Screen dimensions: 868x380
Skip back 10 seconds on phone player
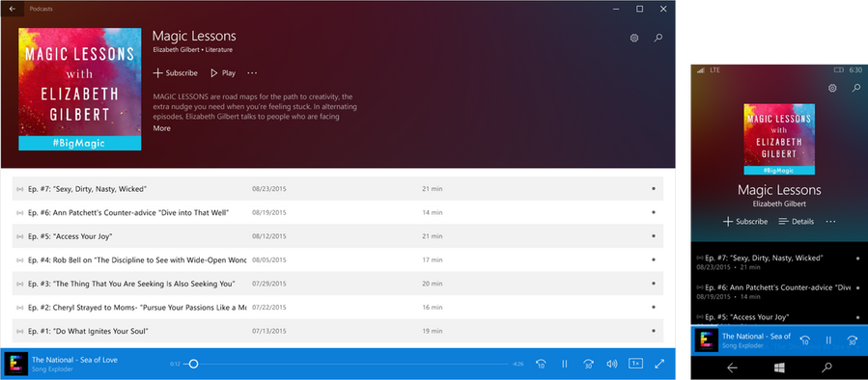click(x=805, y=340)
